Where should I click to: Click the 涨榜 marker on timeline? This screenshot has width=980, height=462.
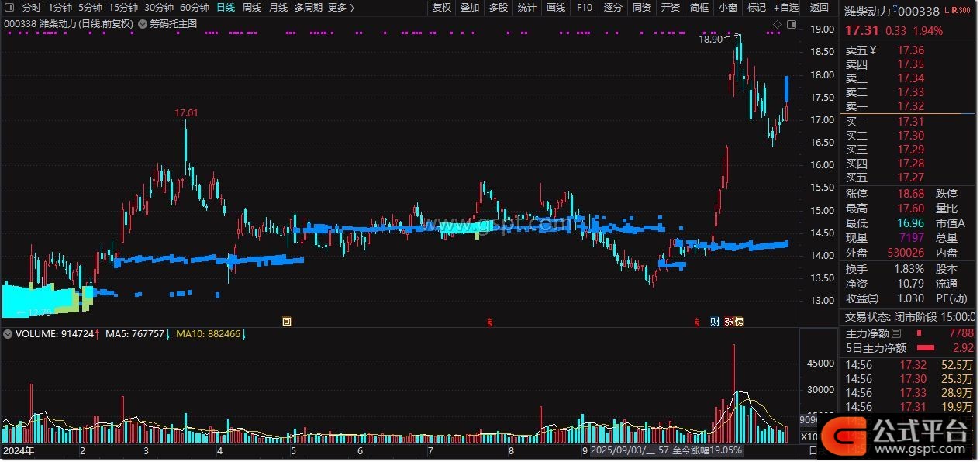pos(733,321)
